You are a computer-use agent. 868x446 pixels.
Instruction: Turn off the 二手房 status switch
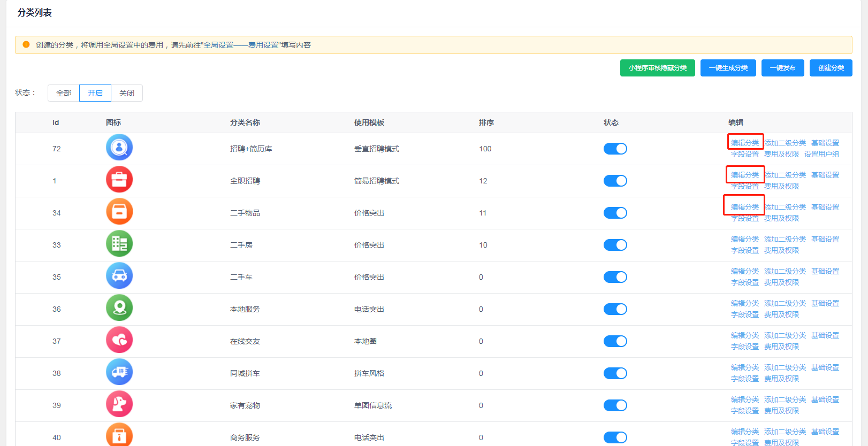coord(615,245)
